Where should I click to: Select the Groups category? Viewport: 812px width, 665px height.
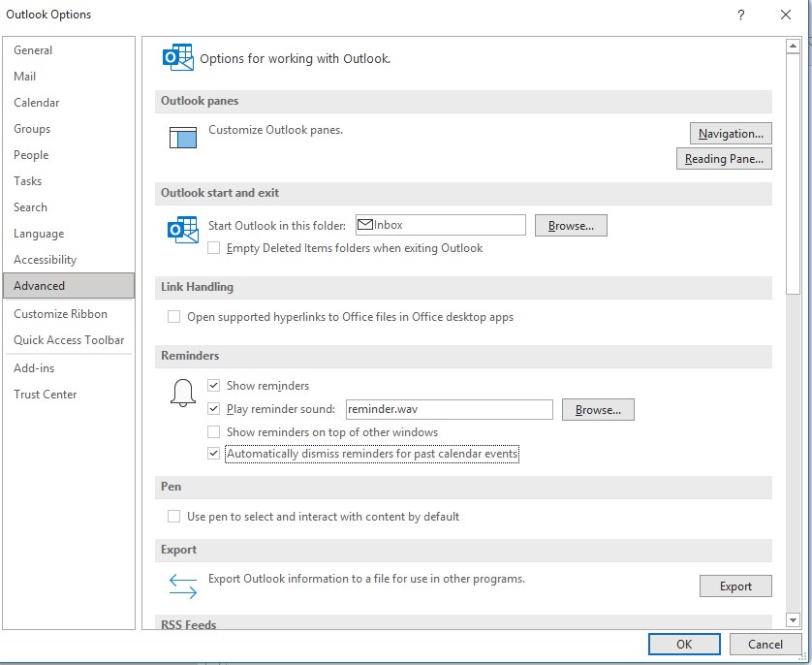(69, 128)
